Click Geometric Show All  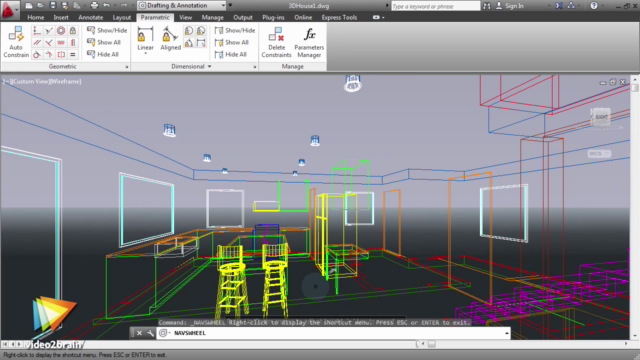pyautogui.click(x=104, y=42)
